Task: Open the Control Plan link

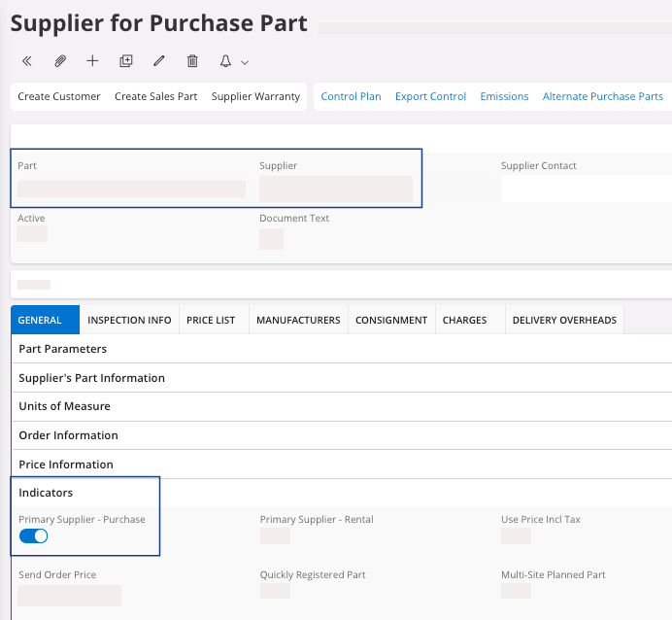Action: pyautogui.click(x=351, y=96)
